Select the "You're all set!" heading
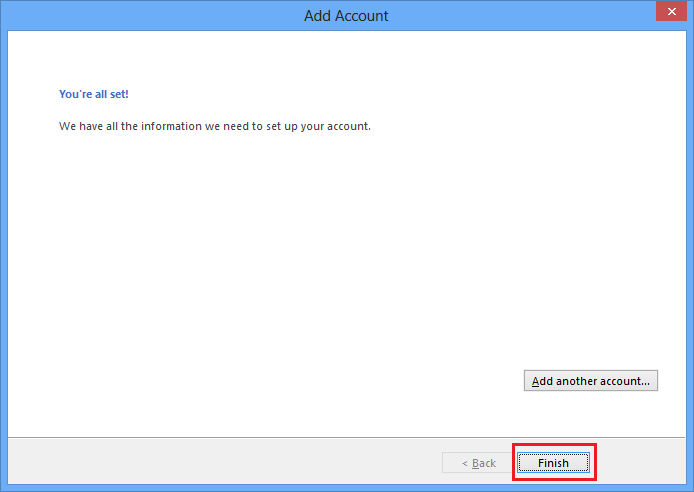Screen dimensions: 694x492 pos(94,94)
